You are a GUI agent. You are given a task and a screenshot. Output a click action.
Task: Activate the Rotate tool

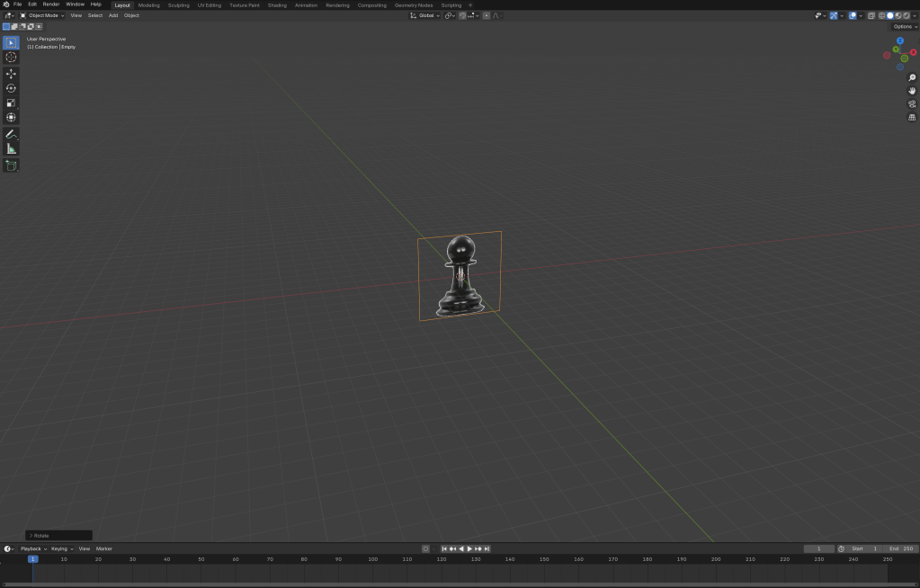click(x=11, y=88)
